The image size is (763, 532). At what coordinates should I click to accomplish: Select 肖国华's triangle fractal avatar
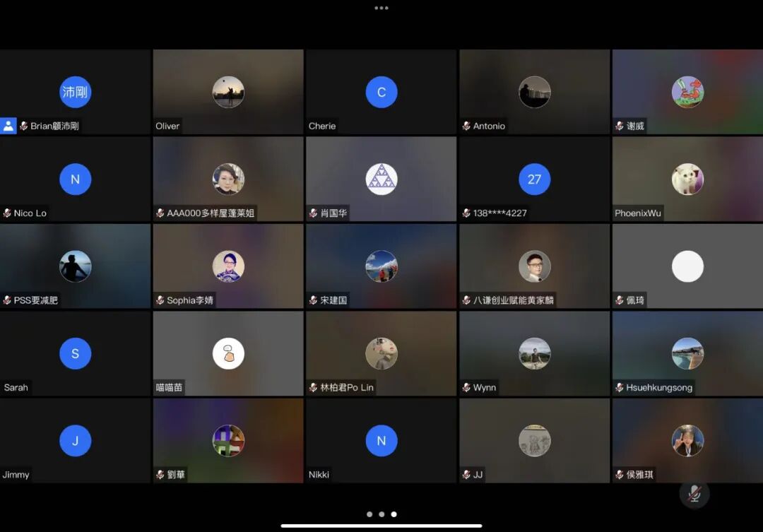(x=381, y=179)
